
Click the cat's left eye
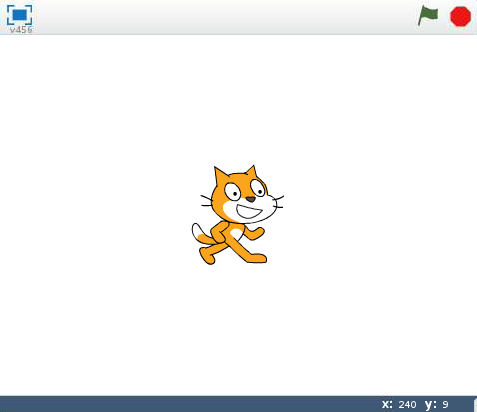tap(233, 192)
